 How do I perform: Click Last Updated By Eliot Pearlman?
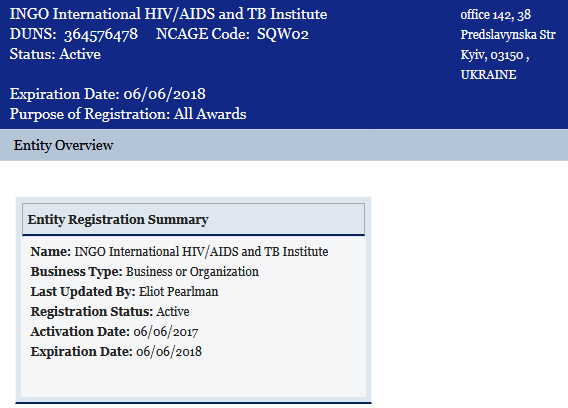124,291
